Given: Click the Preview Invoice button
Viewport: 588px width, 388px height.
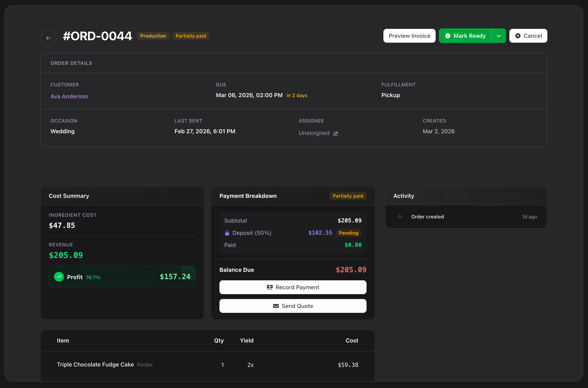Looking at the screenshot, I should [x=409, y=36].
